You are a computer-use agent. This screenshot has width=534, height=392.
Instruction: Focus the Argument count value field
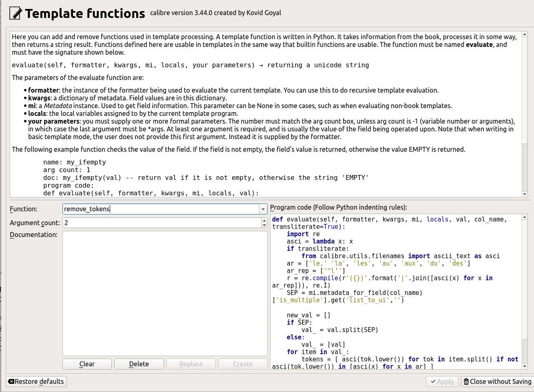(161, 223)
